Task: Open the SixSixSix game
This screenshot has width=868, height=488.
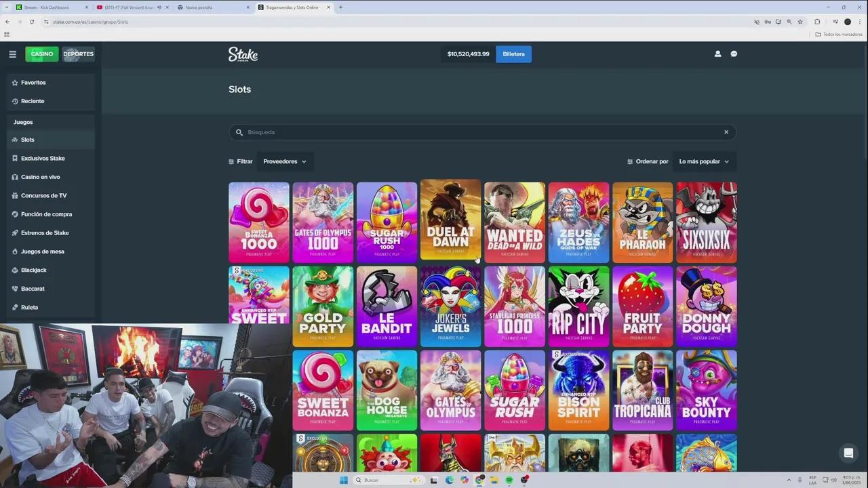Action: point(707,222)
